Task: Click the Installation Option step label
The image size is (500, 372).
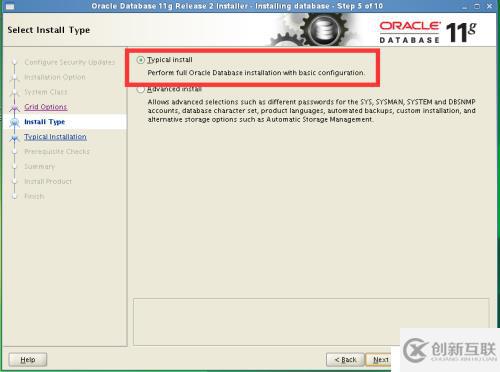Action: pyautogui.click(x=55, y=77)
